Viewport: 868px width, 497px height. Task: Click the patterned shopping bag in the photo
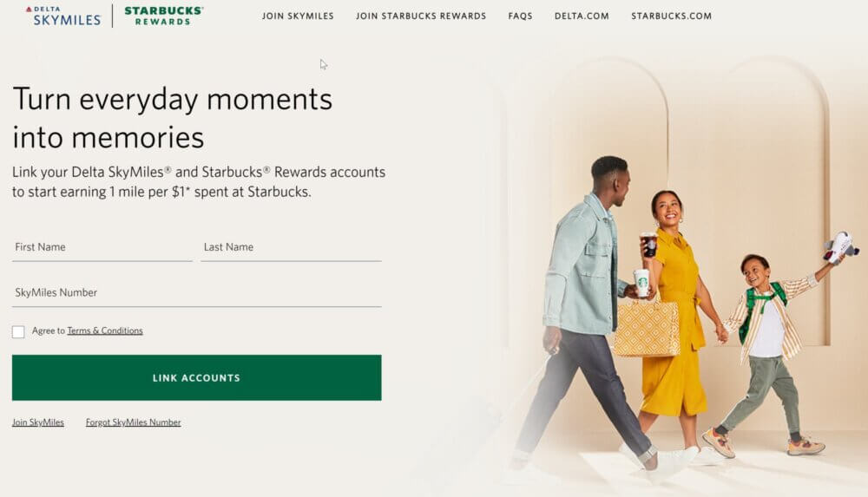click(647, 328)
